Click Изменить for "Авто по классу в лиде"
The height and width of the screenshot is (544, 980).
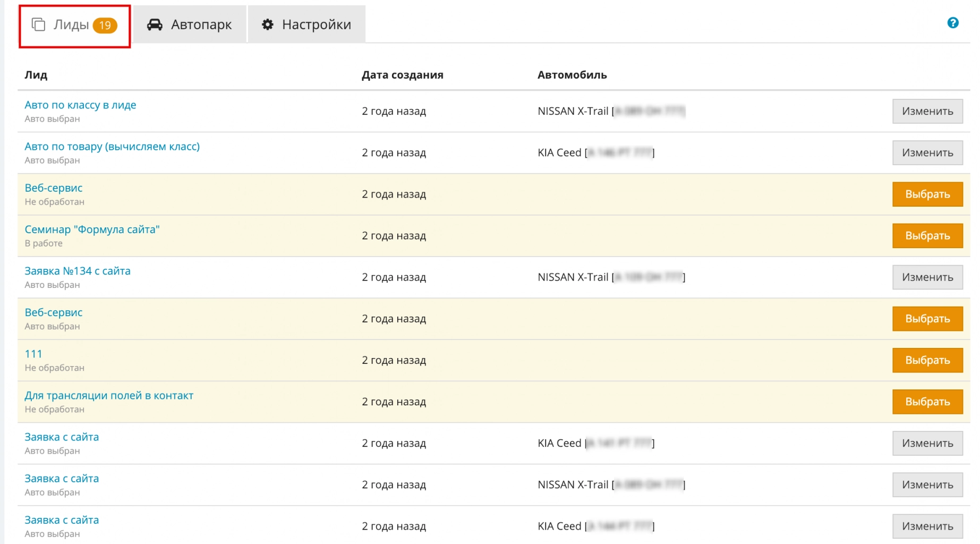tap(927, 112)
